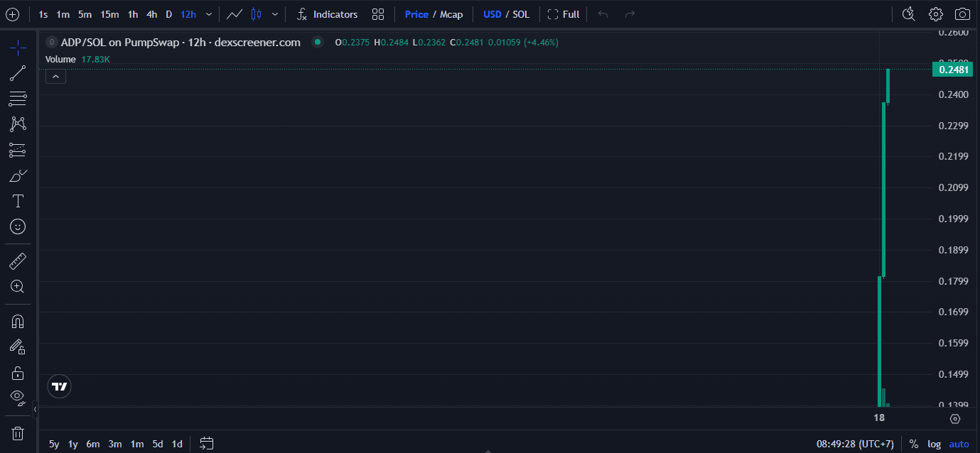Select the text annotation tool
The height and width of the screenshot is (453, 980).
pyautogui.click(x=18, y=201)
